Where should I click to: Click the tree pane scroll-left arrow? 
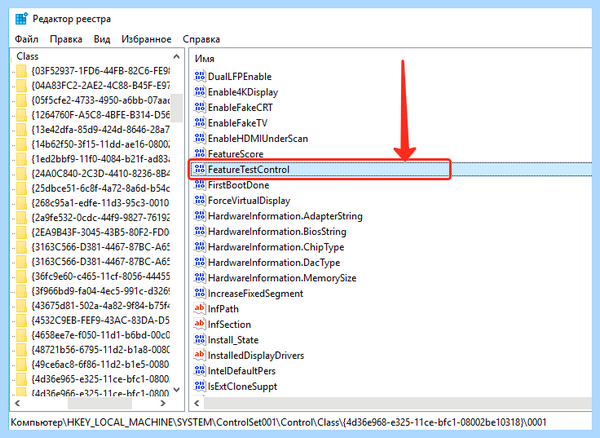(17, 403)
